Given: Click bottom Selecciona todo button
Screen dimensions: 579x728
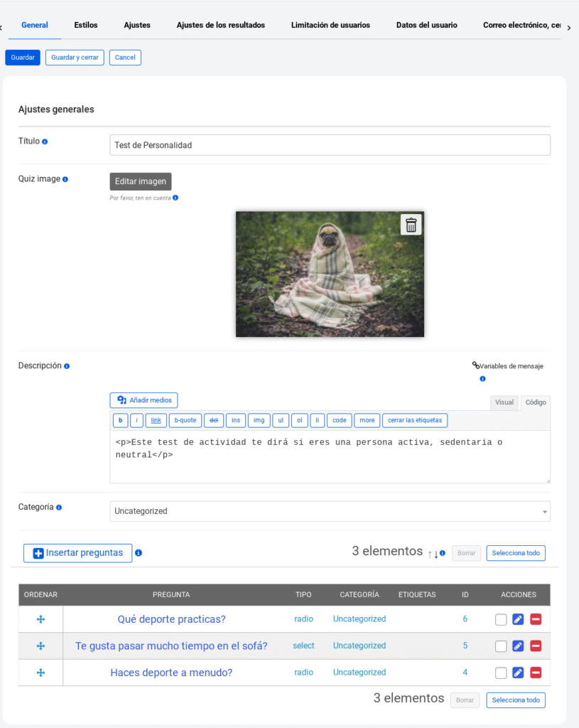Looking at the screenshot, I should coord(516,700).
